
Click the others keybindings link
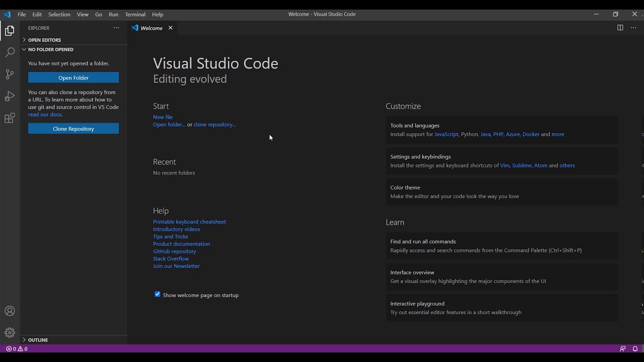pos(567,165)
